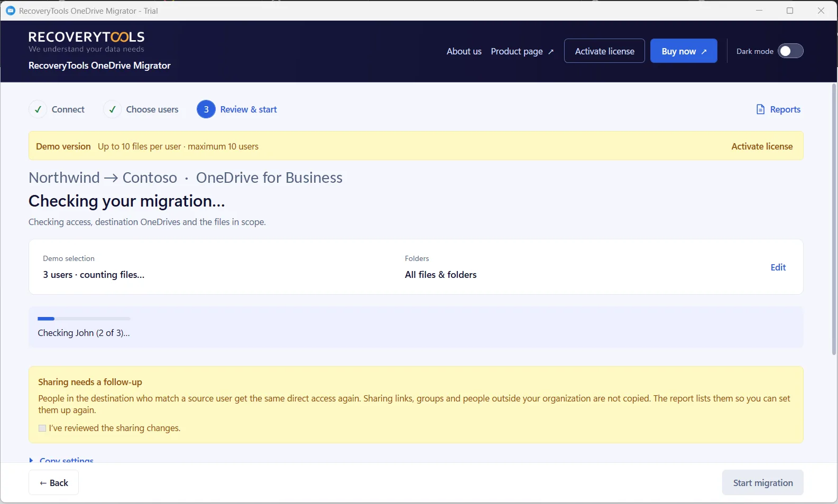Click the step 3 number circle
This screenshot has height=504, width=838.
[x=206, y=109]
